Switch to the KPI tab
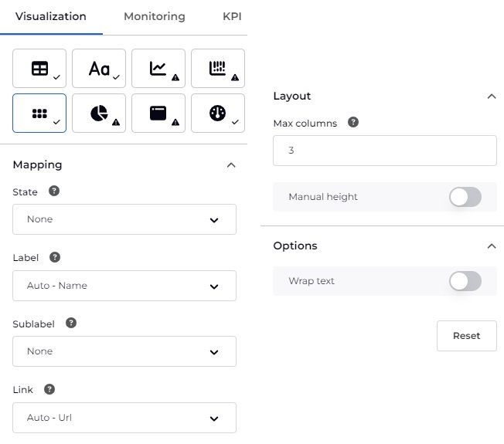Image resolution: width=504 pixels, height=444 pixels. tap(232, 16)
